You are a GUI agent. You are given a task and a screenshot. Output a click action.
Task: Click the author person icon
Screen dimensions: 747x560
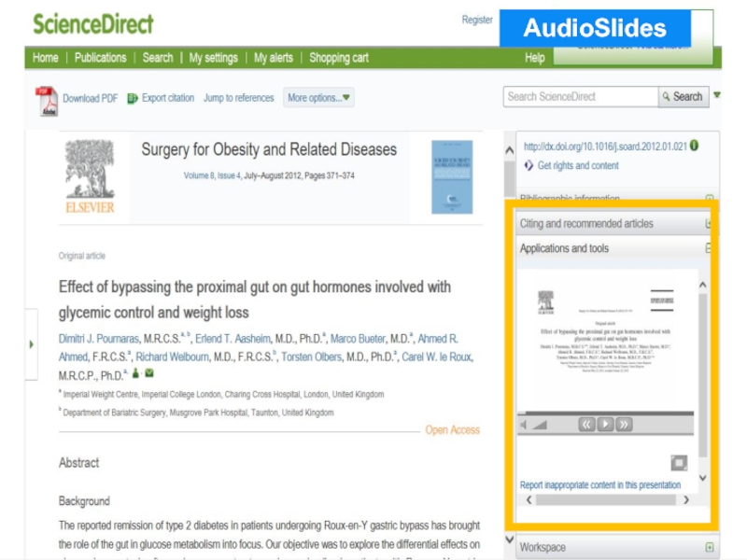135,372
